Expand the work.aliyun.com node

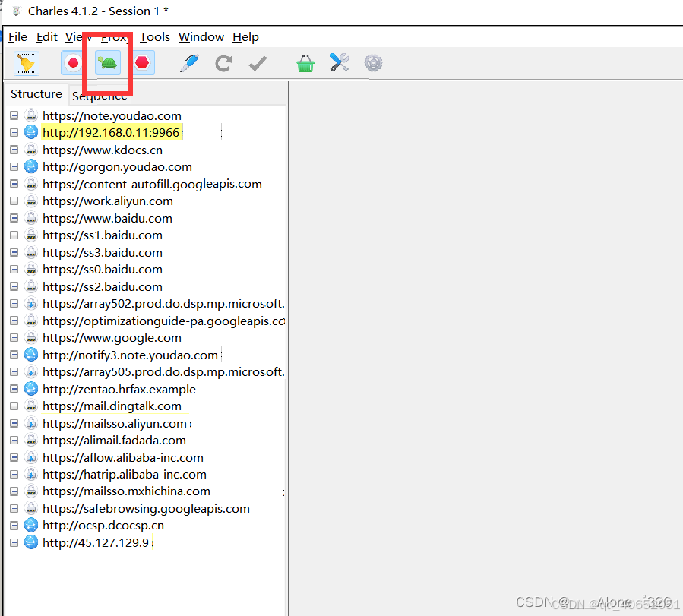(x=14, y=201)
